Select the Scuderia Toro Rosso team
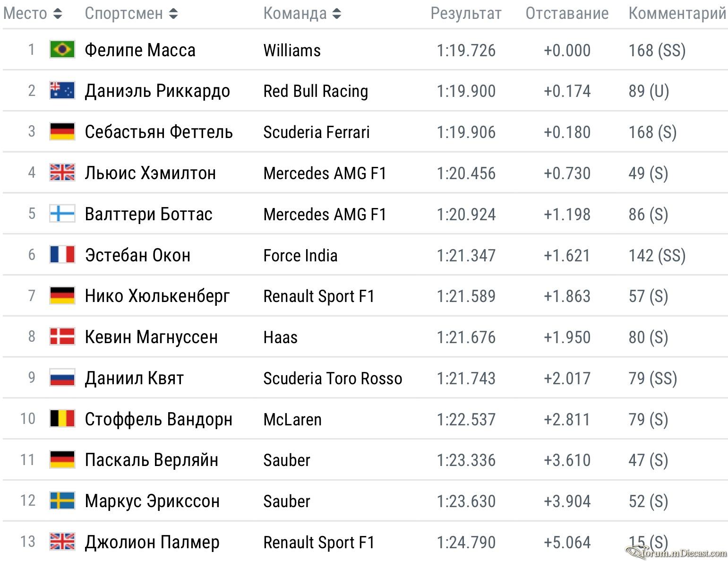The image size is (728, 561). click(333, 378)
